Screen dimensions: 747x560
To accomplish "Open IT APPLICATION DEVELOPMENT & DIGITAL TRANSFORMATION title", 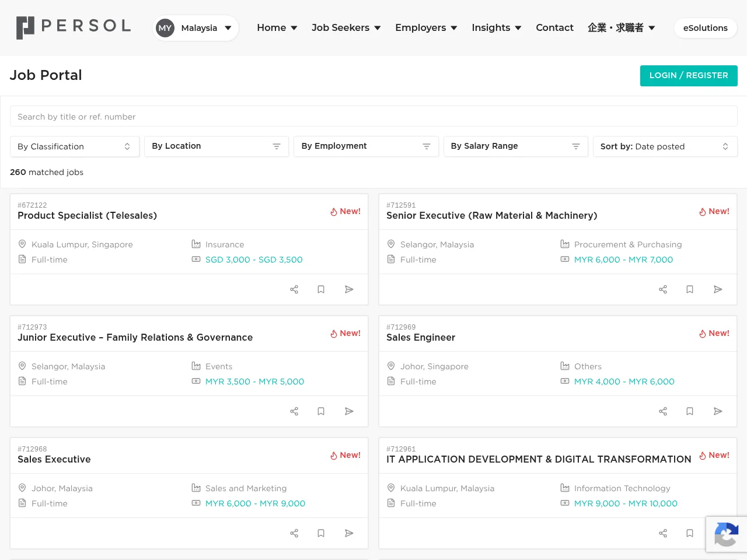I will (539, 460).
